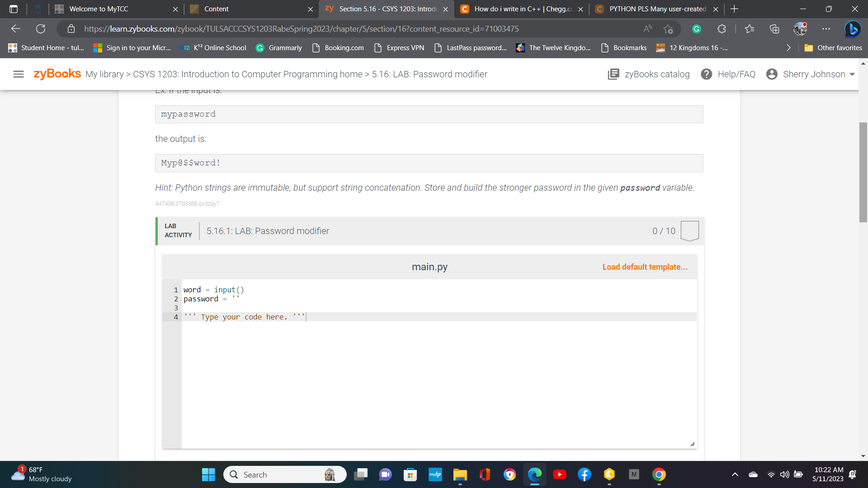Click the Help/FAQ question mark icon
The height and width of the screenshot is (488, 868).
coord(707,74)
